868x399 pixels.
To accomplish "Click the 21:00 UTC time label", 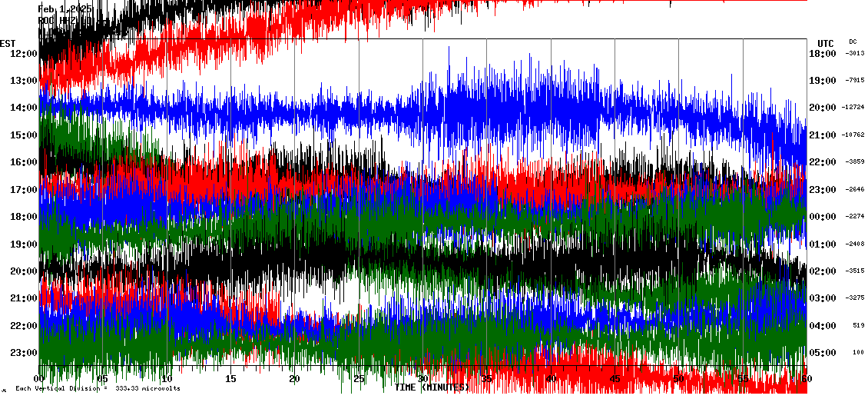I will (823, 135).
